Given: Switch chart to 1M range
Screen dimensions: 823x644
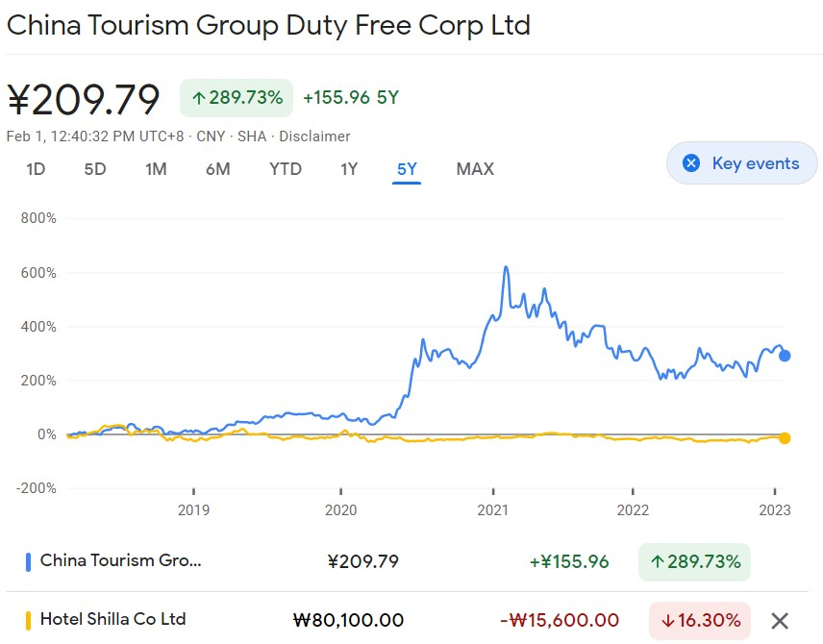Looking at the screenshot, I should click(156, 169).
